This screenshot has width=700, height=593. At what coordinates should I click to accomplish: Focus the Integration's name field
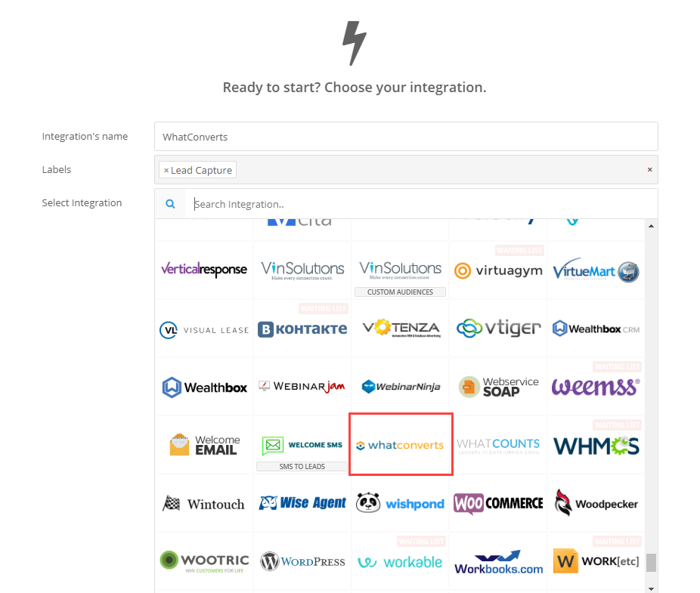point(406,137)
